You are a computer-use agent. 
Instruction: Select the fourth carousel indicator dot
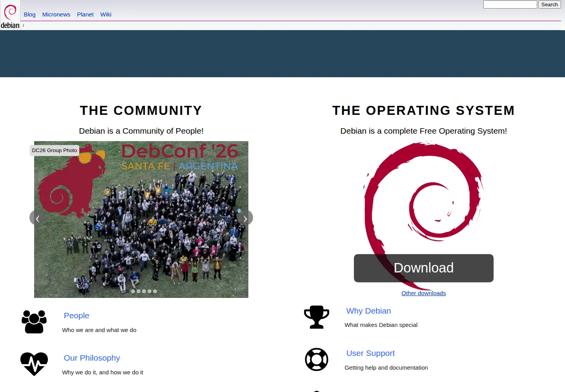click(144, 291)
